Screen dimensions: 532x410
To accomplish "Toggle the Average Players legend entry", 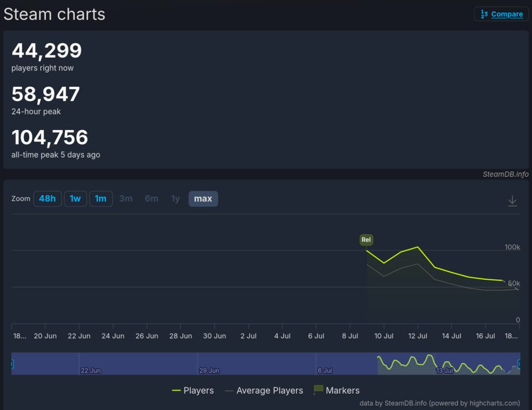I will [264, 390].
